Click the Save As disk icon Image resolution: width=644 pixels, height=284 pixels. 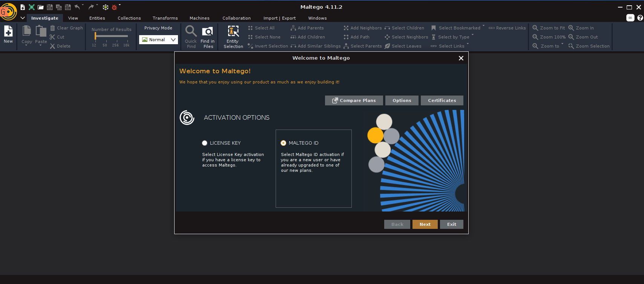pyautogui.click(x=68, y=7)
